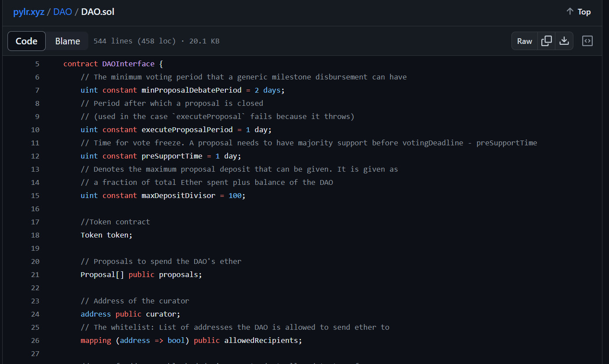Switch to the Blame tab
This screenshot has height=364, width=609.
tap(68, 41)
